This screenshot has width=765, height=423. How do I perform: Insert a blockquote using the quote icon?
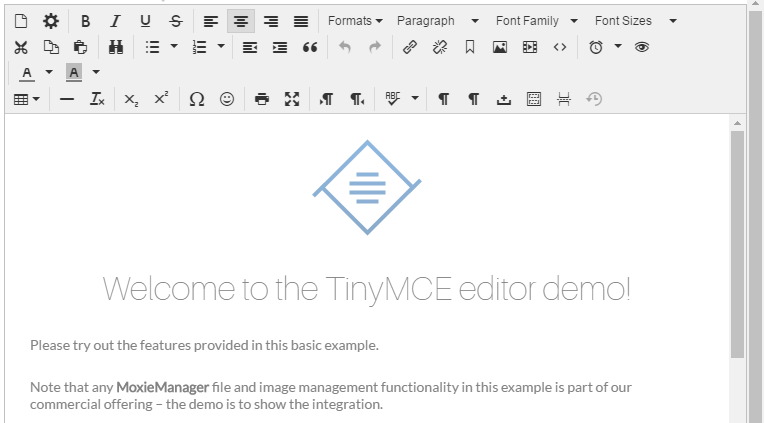(x=310, y=47)
